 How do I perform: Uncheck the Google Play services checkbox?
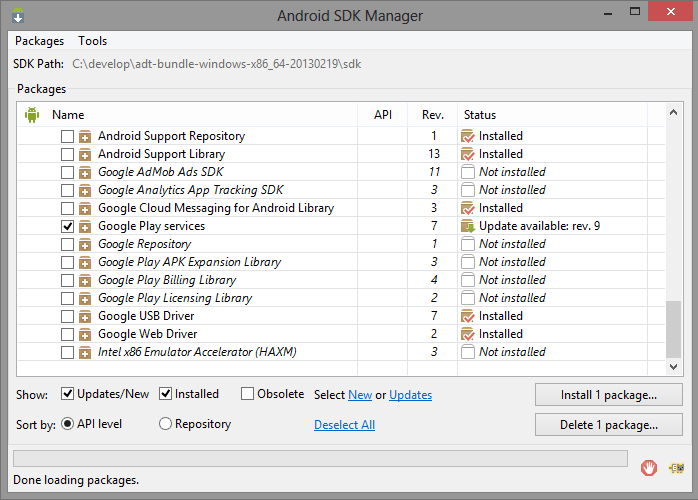67,226
